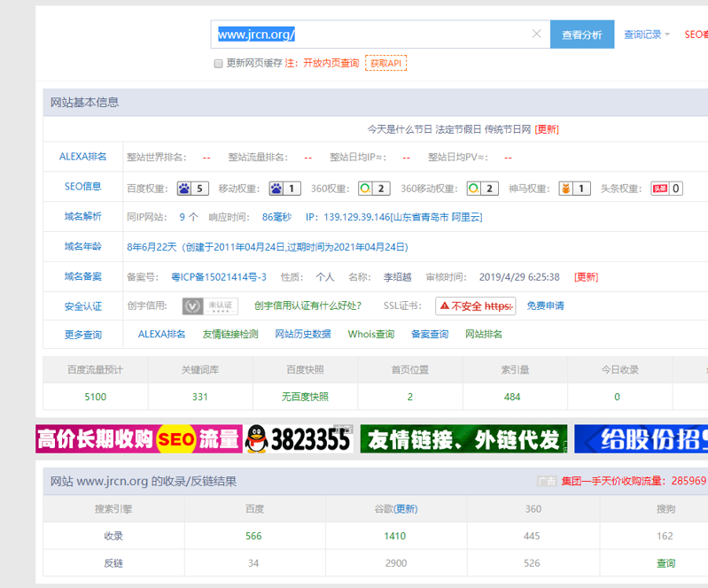Open the ALEXA排名 row label

(83, 157)
